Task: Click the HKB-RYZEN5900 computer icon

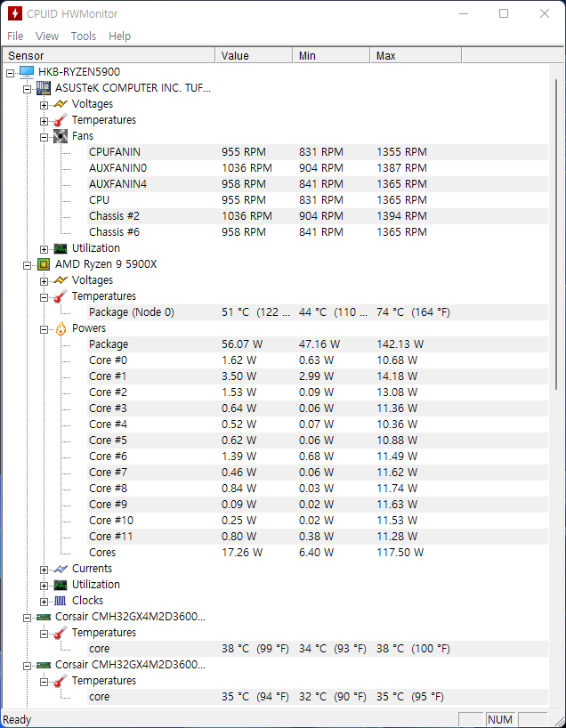Action: pos(27,72)
